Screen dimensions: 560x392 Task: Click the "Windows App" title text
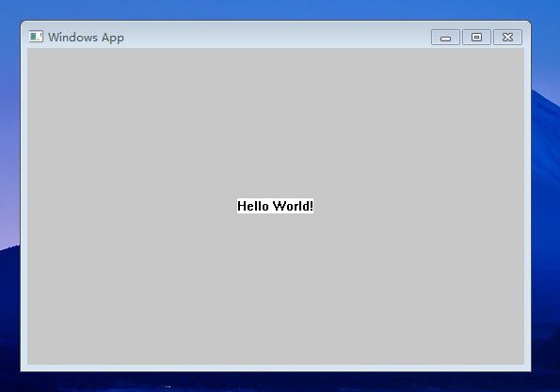click(x=86, y=38)
